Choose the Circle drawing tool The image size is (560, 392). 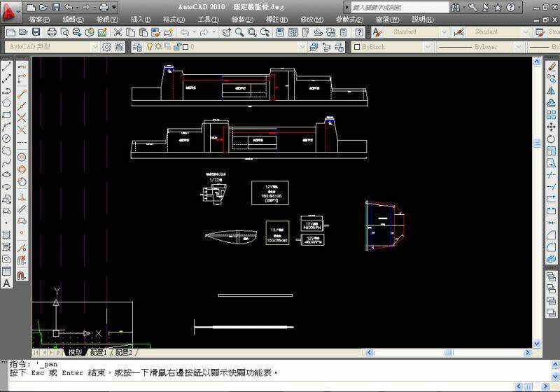coord(7,139)
